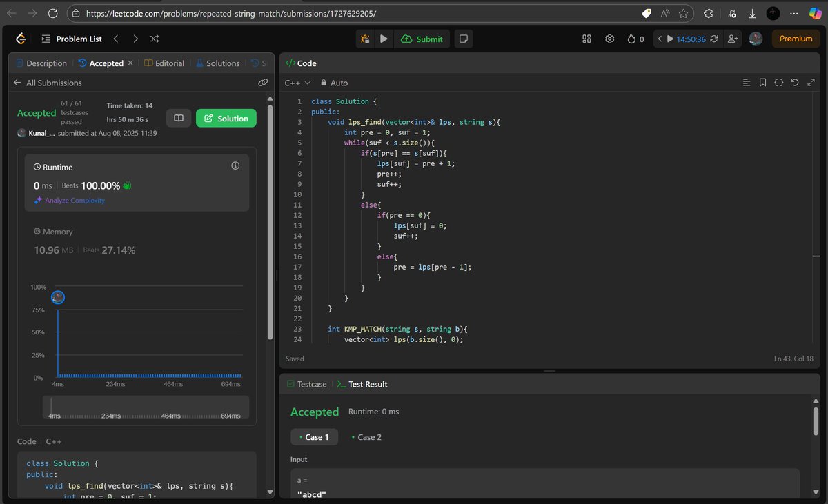Click the Code panel header tab
Viewport: 828px width, 504px height.
[x=301, y=63]
